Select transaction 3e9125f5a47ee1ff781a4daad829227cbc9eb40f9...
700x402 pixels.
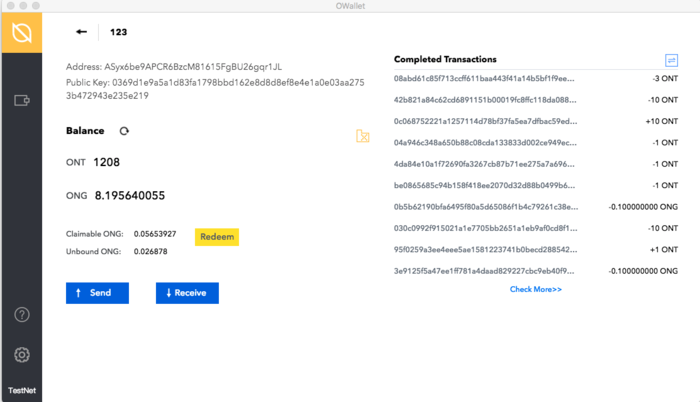484,271
